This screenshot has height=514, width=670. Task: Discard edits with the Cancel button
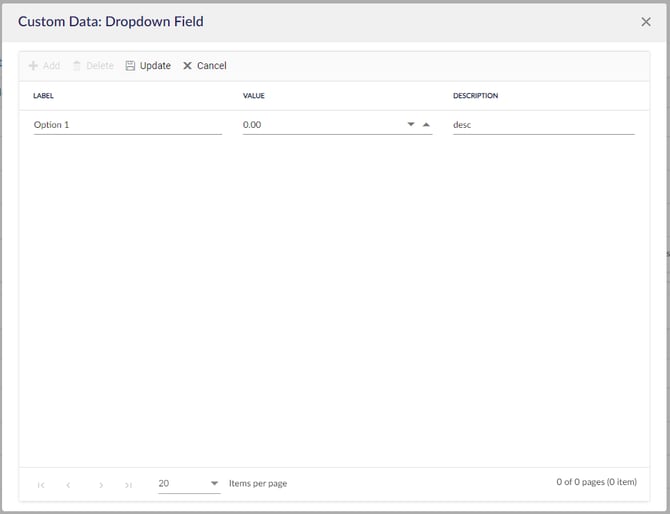coord(205,66)
